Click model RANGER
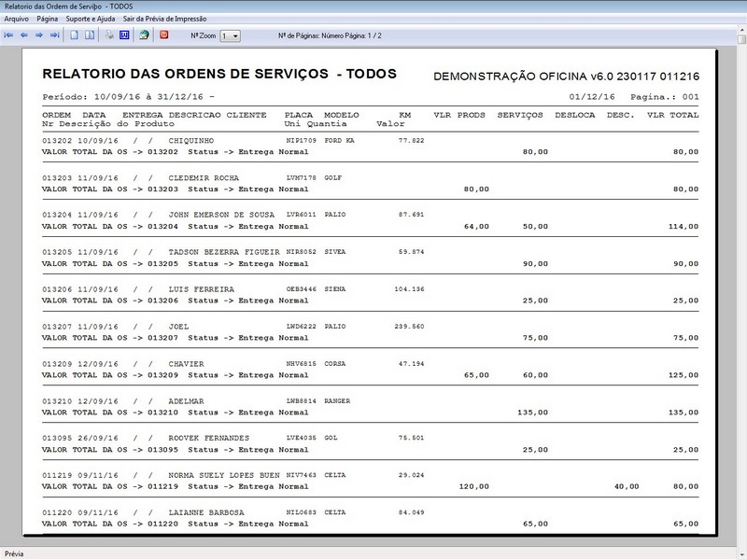Screen dimensions: 747x560 click(337, 401)
